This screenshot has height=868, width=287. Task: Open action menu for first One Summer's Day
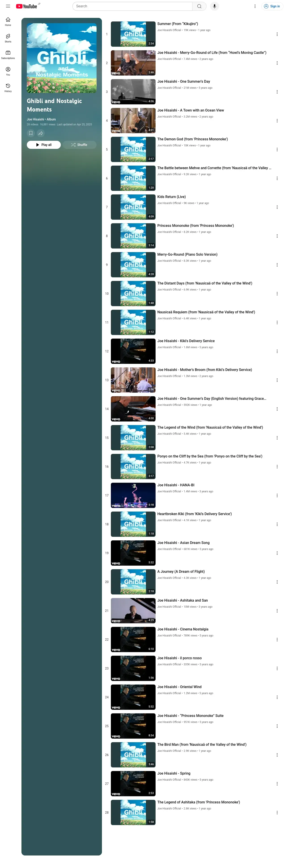point(277,92)
